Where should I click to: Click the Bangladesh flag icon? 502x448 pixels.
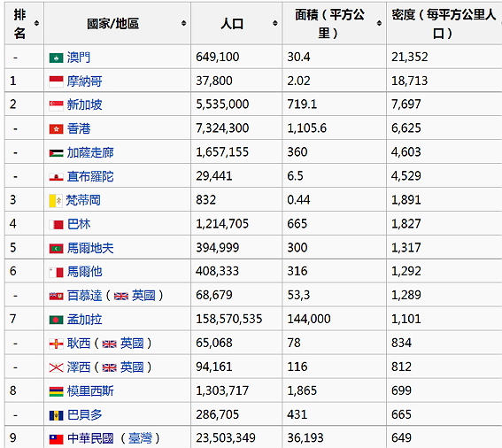56,320
